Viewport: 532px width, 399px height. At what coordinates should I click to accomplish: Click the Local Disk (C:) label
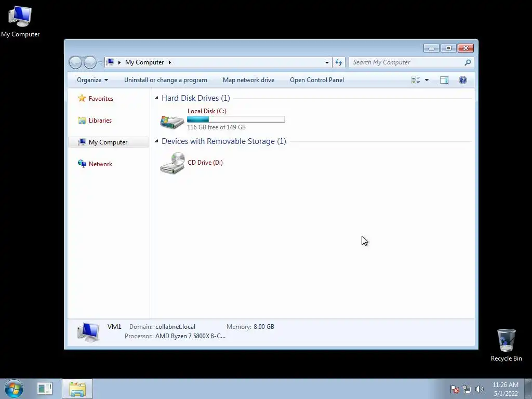[207, 111]
